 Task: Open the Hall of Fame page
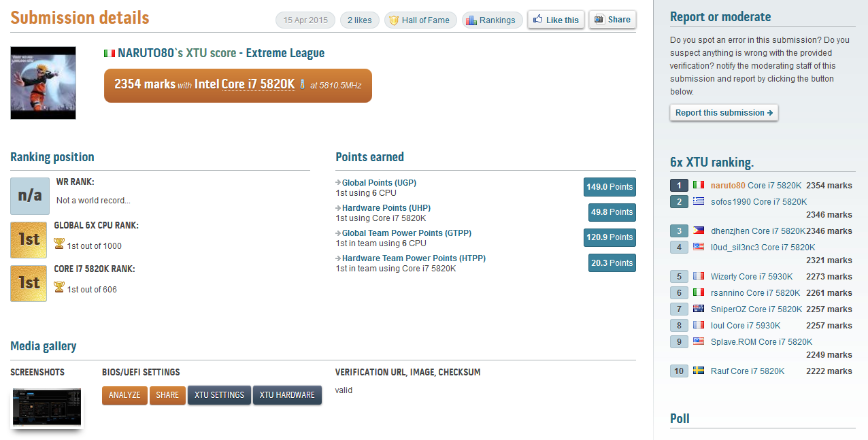tap(420, 20)
